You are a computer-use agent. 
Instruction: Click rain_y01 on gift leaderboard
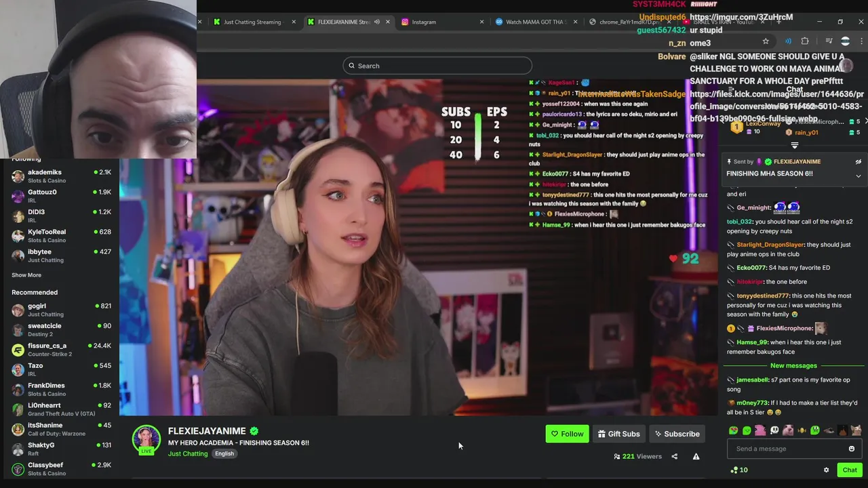pos(806,133)
